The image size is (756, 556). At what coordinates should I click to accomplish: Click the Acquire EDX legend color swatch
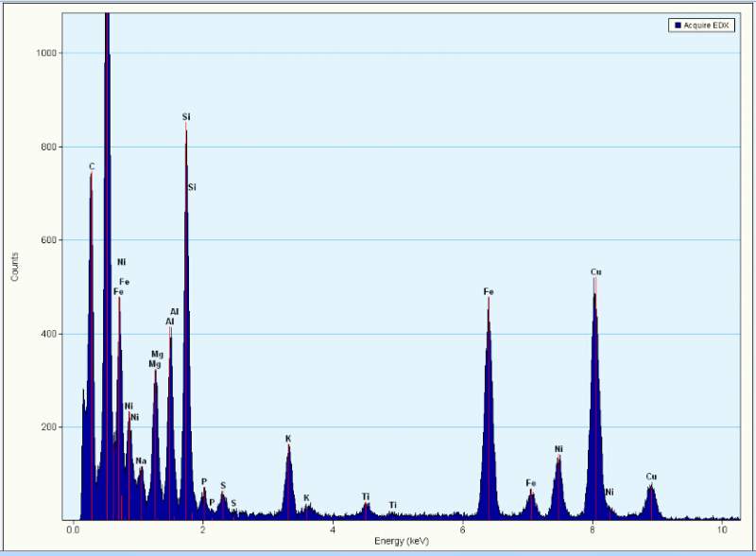678,26
